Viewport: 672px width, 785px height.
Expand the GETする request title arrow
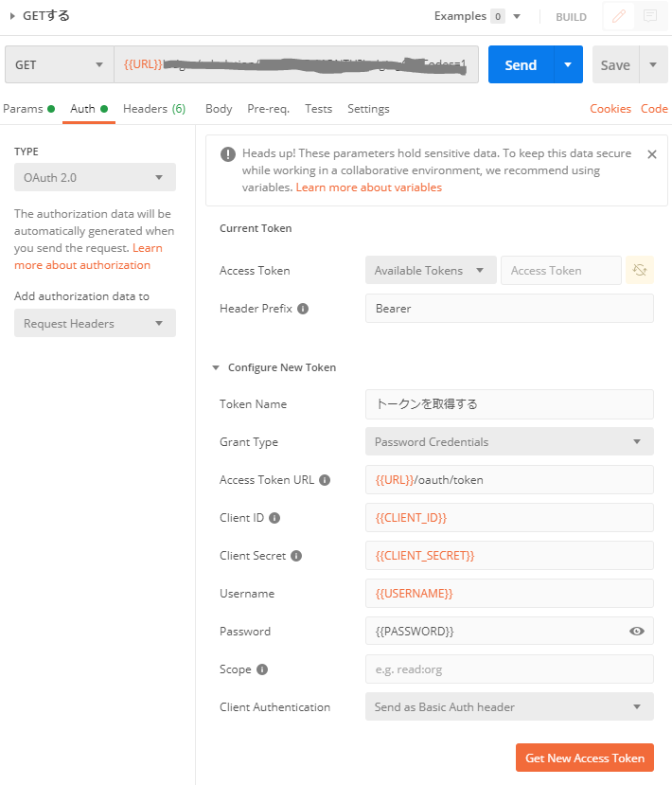pos(12,16)
